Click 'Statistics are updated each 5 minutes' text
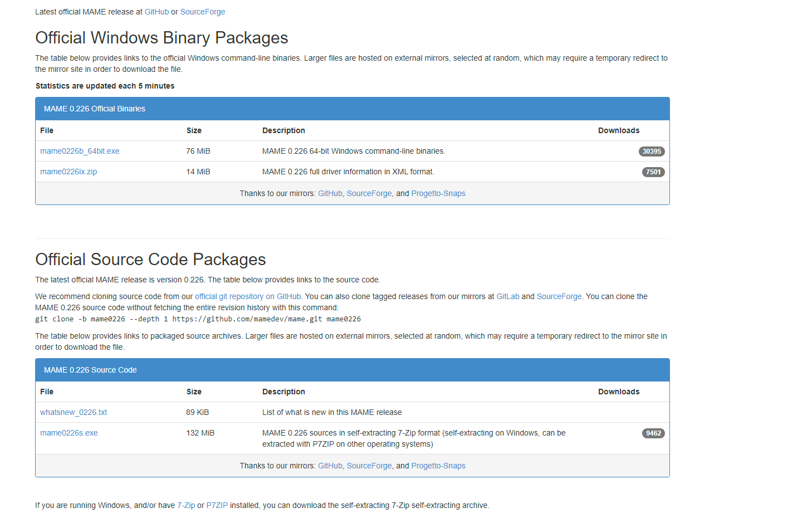 pos(105,86)
